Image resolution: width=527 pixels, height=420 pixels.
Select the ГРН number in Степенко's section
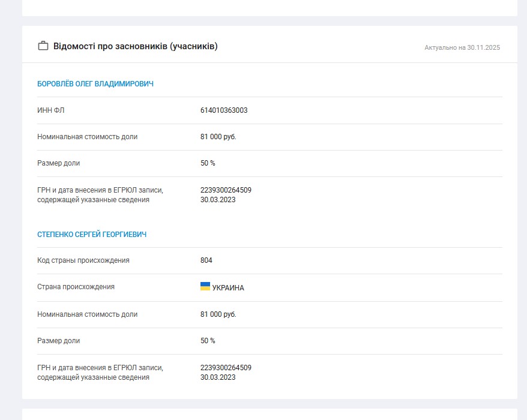[x=226, y=368]
